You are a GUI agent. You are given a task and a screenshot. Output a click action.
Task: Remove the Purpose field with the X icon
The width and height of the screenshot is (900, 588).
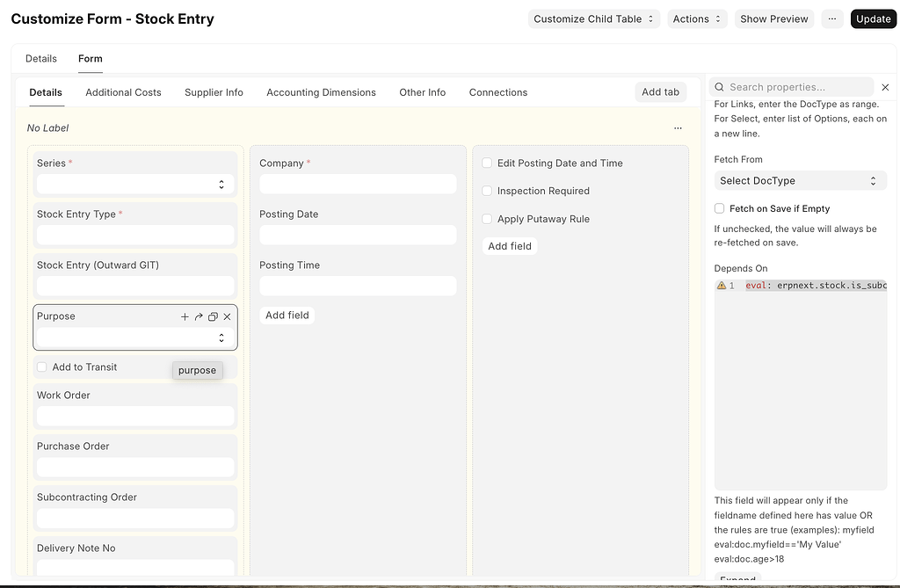pos(226,316)
